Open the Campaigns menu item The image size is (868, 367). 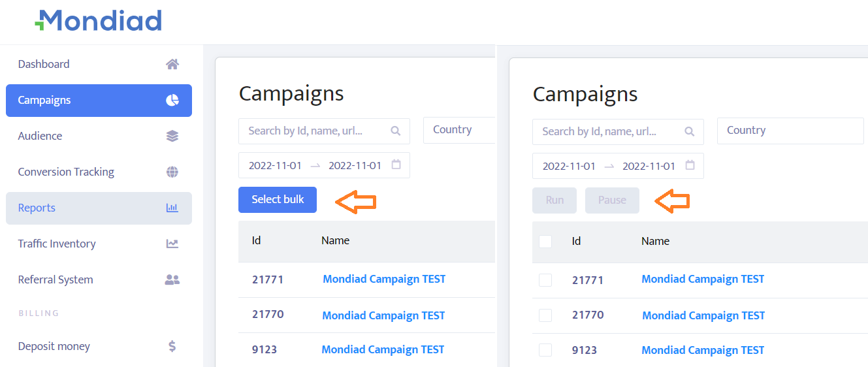pyautogui.click(x=99, y=101)
